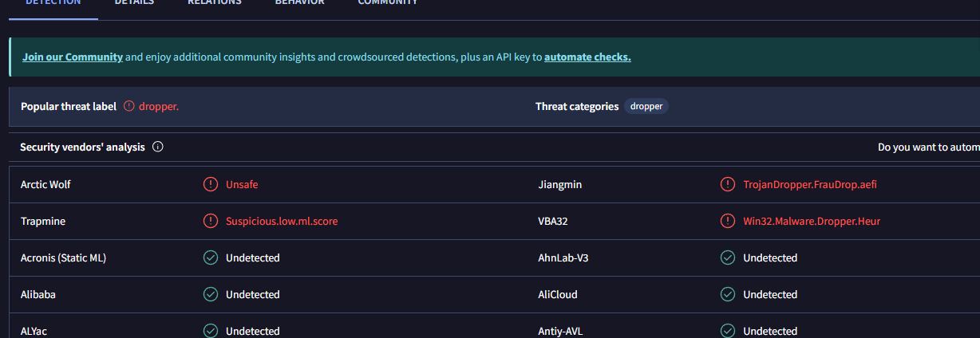Image resolution: width=980 pixels, height=338 pixels.
Task: Switch to the Details tab
Action: (134, 3)
